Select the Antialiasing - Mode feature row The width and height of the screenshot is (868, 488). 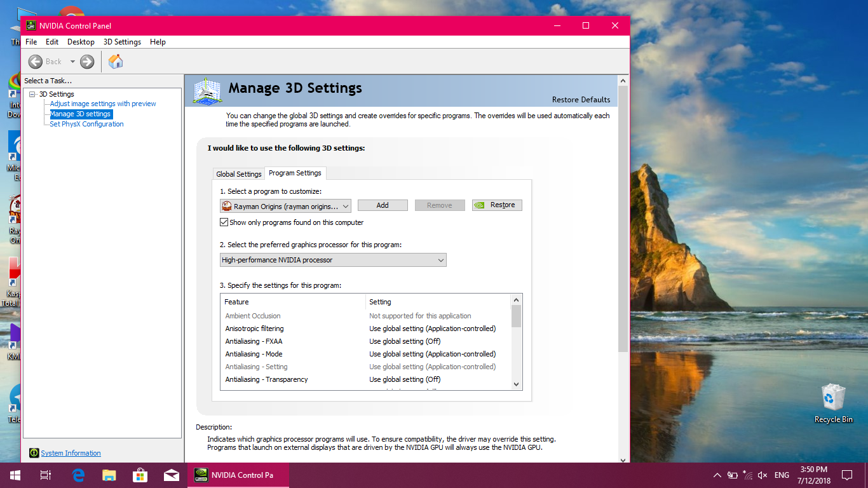tap(365, 354)
